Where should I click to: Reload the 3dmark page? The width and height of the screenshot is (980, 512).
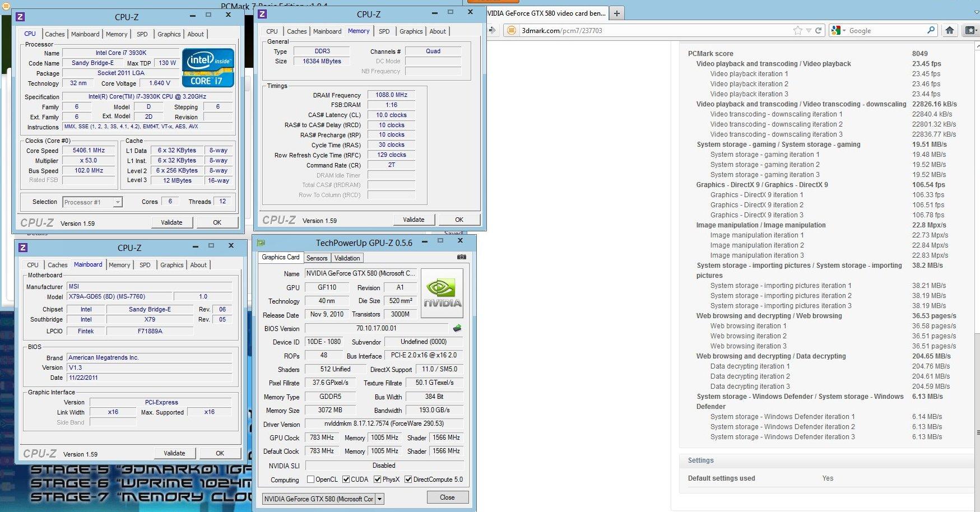(x=818, y=30)
